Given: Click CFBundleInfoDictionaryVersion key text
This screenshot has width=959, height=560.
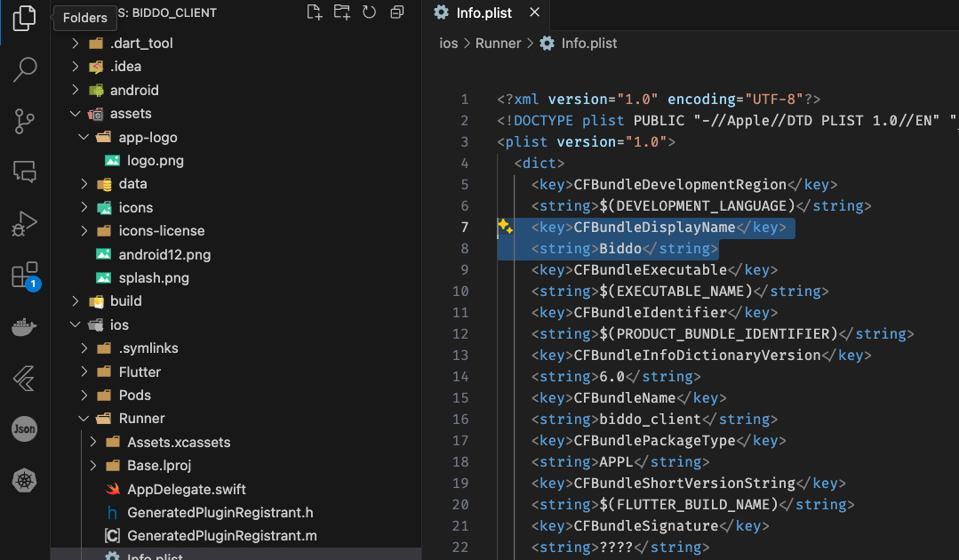Looking at the screenshot, I should [697, 356].
